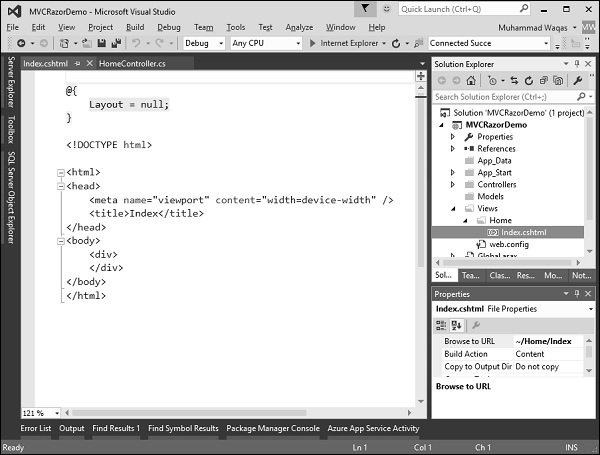Image resolution: width=600 pixels, height=455 pixels.
Task: Click the Refresh browser icon in toolbar
Action: [396, 43]
